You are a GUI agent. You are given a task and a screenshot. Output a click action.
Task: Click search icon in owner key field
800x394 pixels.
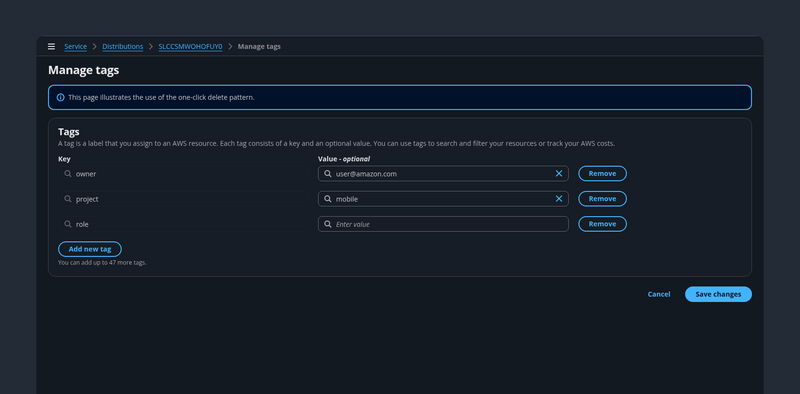(x=68, y=174)
